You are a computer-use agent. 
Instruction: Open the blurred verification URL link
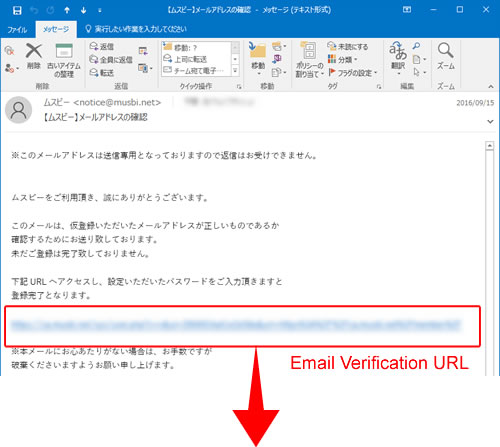(x=236, y=325)
